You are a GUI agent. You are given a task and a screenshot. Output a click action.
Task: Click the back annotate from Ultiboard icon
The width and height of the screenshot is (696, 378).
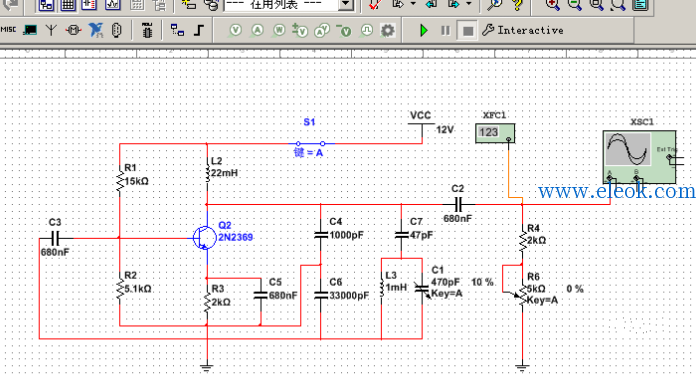tap(430, 5)
